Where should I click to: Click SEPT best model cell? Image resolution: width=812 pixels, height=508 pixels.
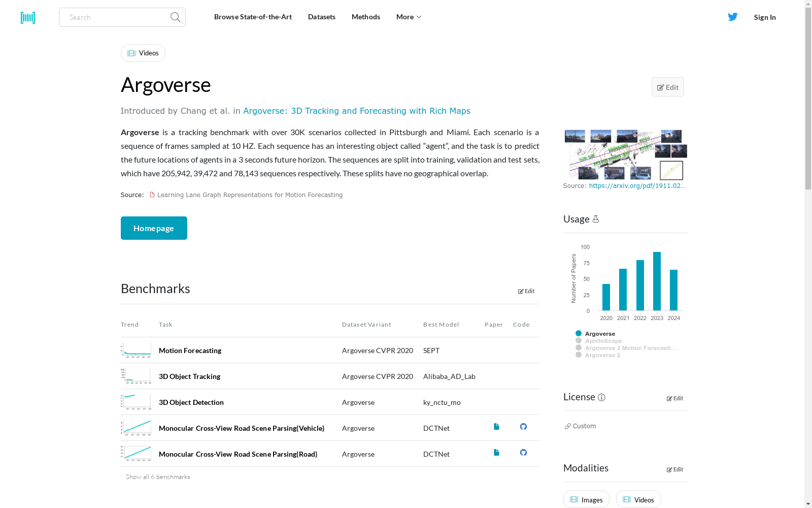coord(431,351)
